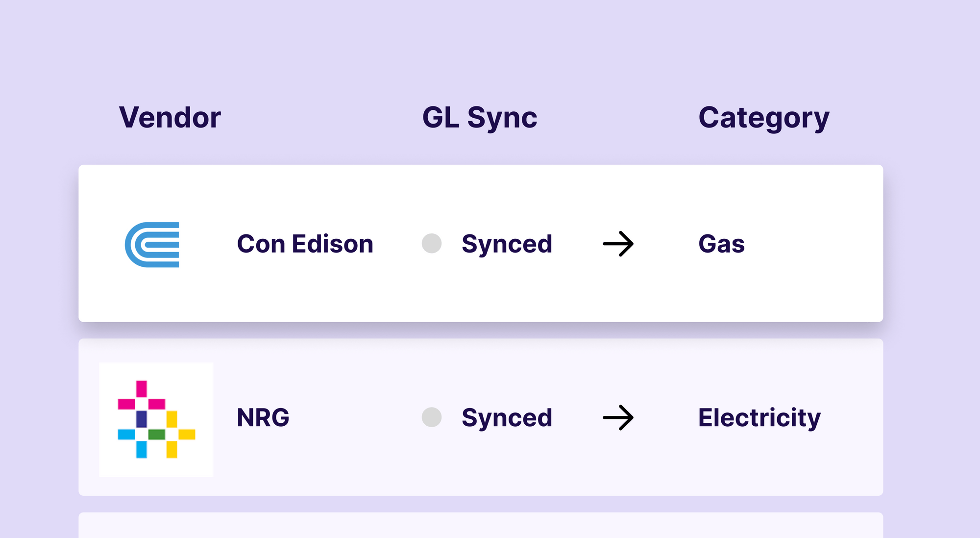Select the GL Sync column header

(480, 118)
